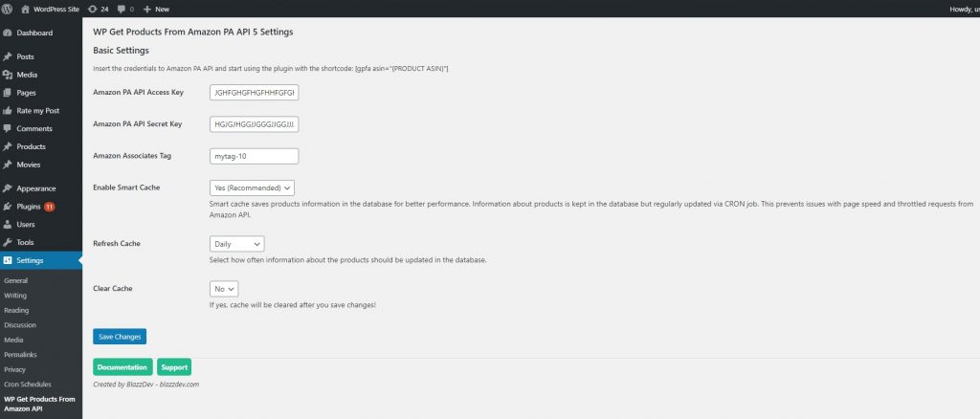Click the plus New icon in admin bar
This screenshot has width=980, height=419.
[146, 9]
